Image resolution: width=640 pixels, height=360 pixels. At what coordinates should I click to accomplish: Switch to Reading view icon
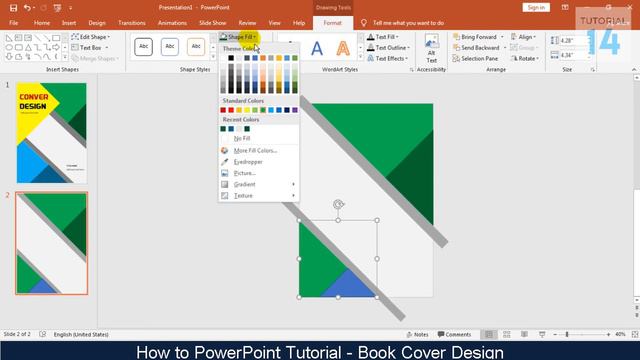click(524, 334)
